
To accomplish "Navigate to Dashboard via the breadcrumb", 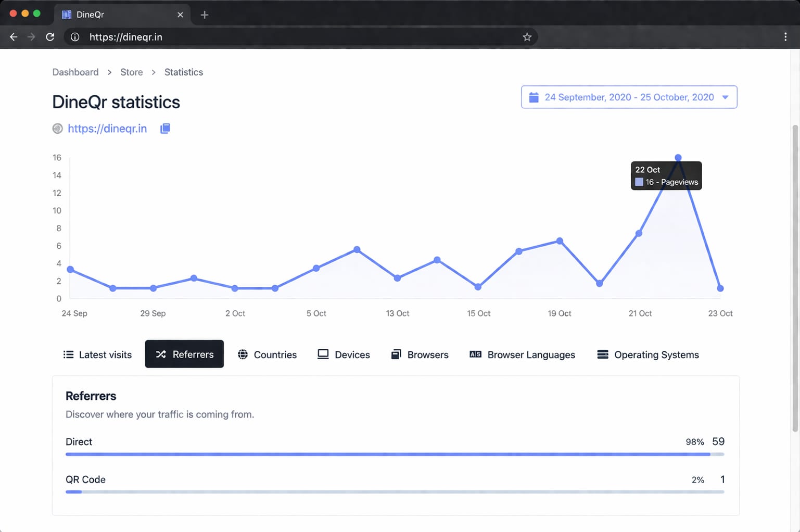I will click(x=75, y=72).
